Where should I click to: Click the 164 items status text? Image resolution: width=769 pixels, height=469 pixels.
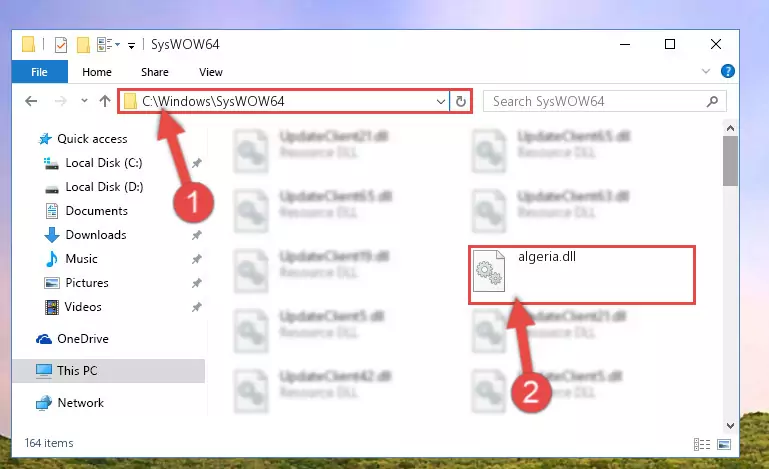pos(49,443)
